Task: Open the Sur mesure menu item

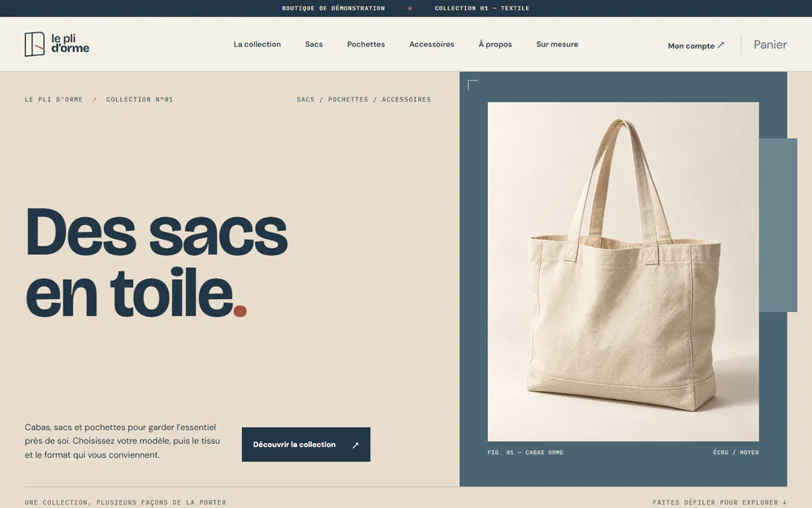Action: 557,45
